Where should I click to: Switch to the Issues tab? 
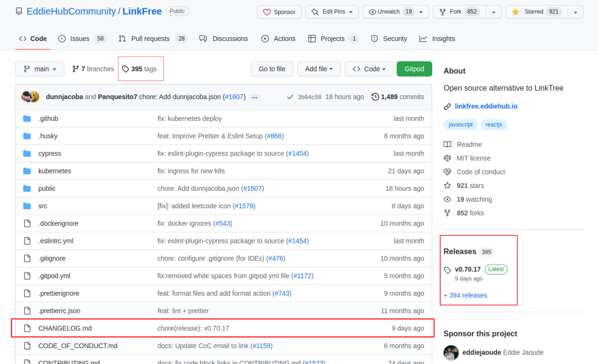[x=79, y=39]
